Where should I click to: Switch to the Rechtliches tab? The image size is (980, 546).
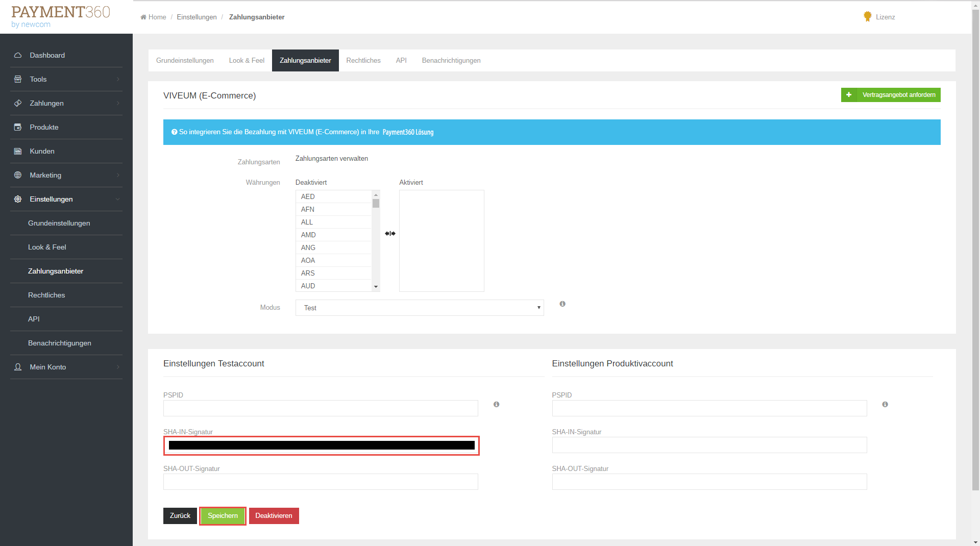[363, 60]
